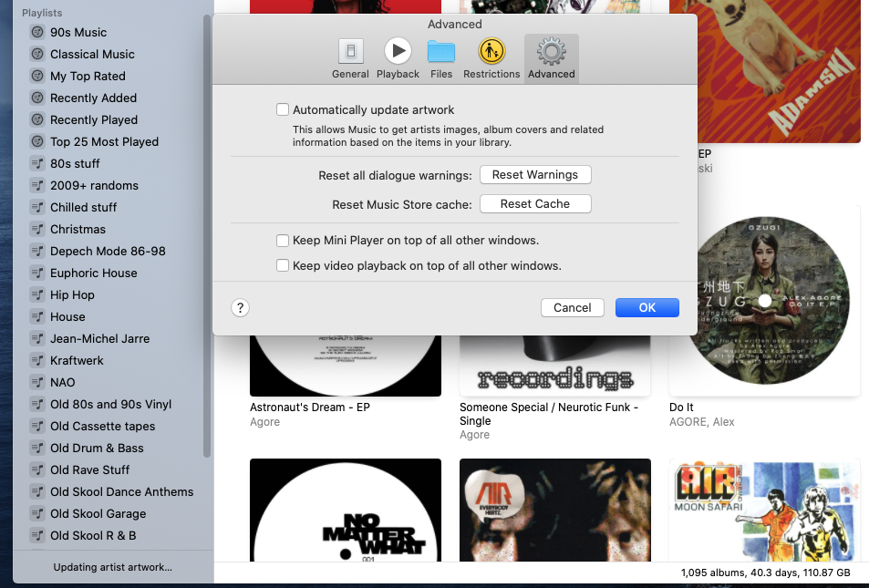The image size is (869, 588).
Task: Select the Old Skool Garage playlist name
Action: (x=98, y=514)
